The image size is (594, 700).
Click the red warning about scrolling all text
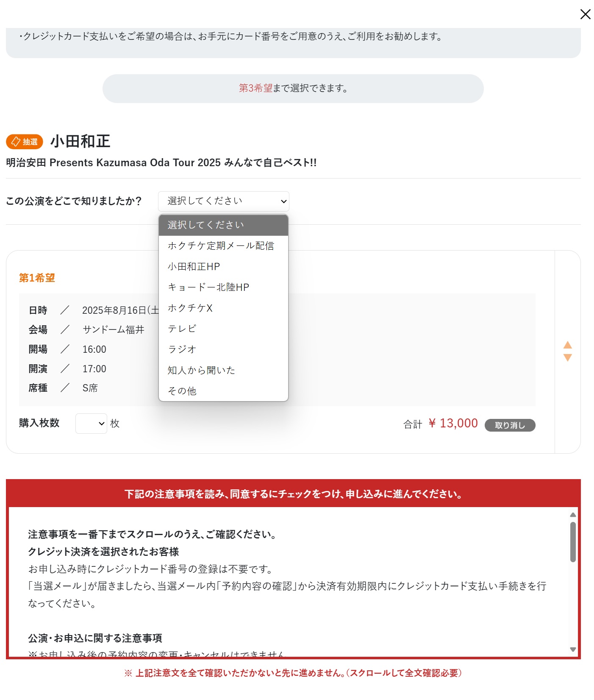point(293,673)
